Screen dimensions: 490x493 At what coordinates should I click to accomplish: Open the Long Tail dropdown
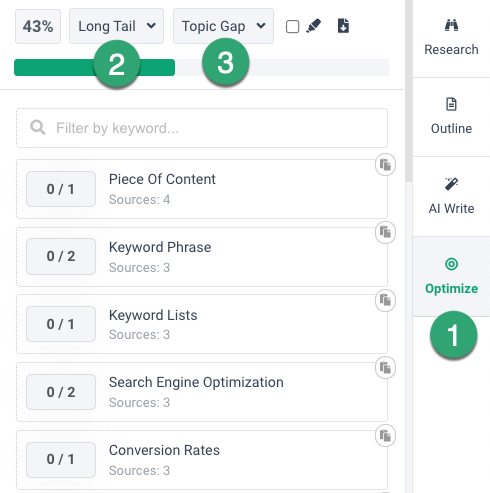[x=116, y=26]
